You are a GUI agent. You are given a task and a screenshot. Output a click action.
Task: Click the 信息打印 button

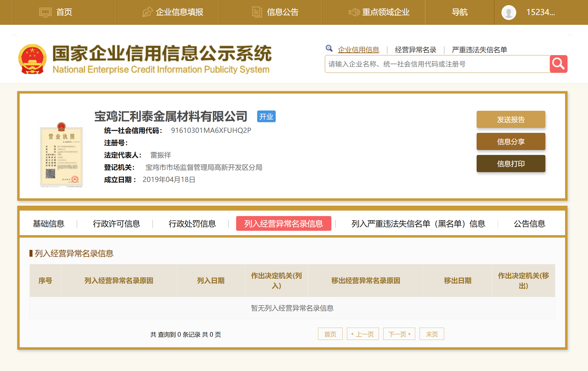pyautogui.click(x=511, y=164)
